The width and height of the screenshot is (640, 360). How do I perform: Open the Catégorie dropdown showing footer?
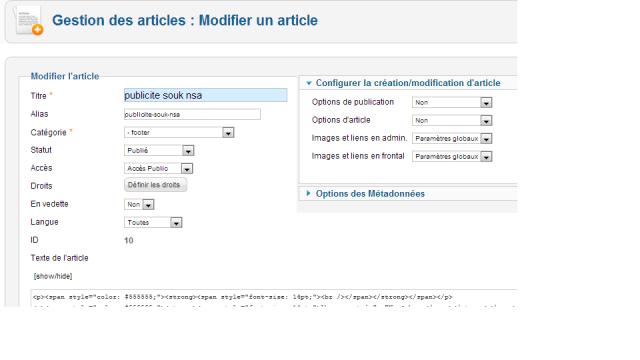pos(179,133)
